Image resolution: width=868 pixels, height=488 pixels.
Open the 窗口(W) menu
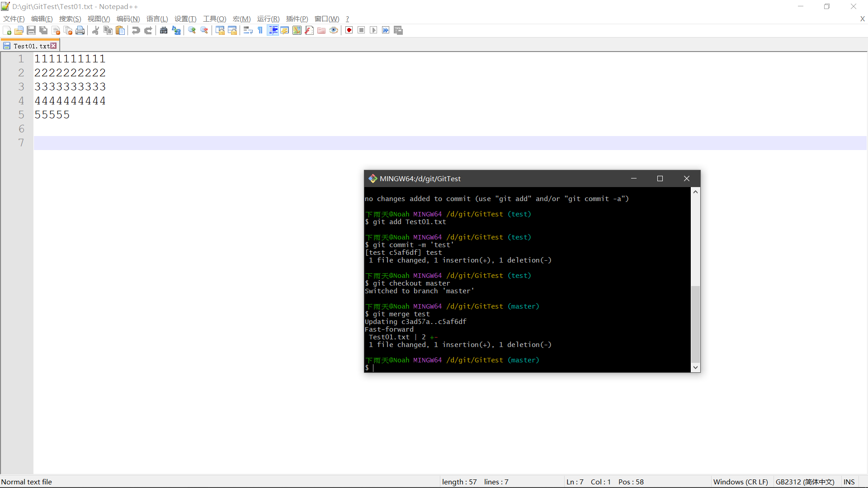pyautogui.click(x=327, y=19)
